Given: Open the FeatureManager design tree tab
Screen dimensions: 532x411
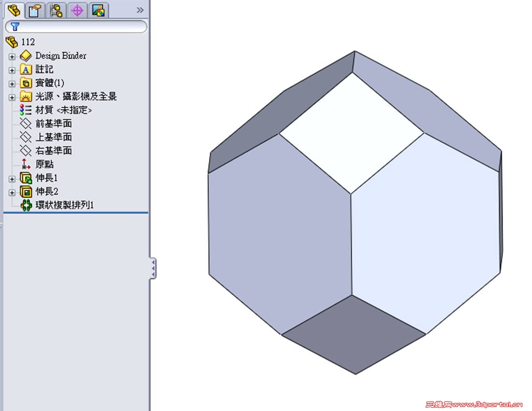Looking at the screenshot, I should [14, 10].
